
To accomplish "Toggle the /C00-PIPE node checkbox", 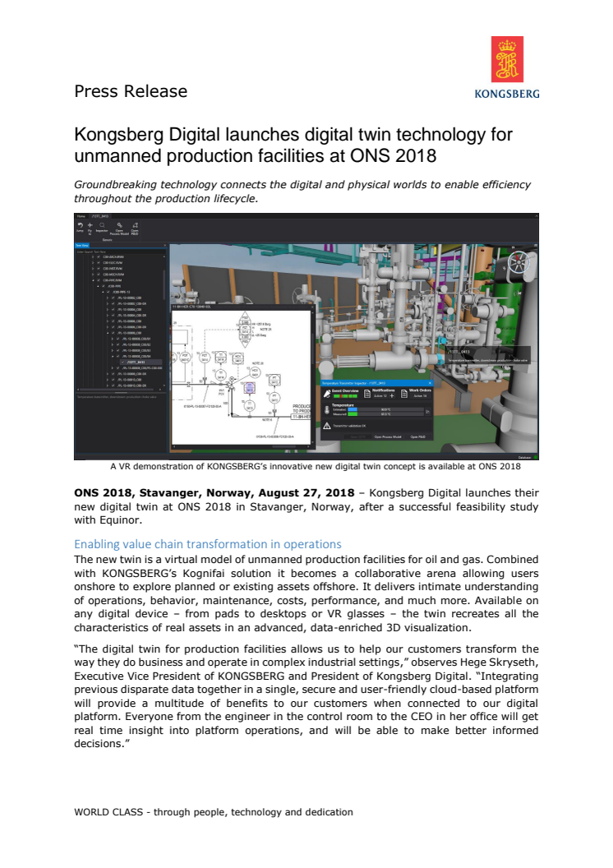I will click(x=104, y=286).
